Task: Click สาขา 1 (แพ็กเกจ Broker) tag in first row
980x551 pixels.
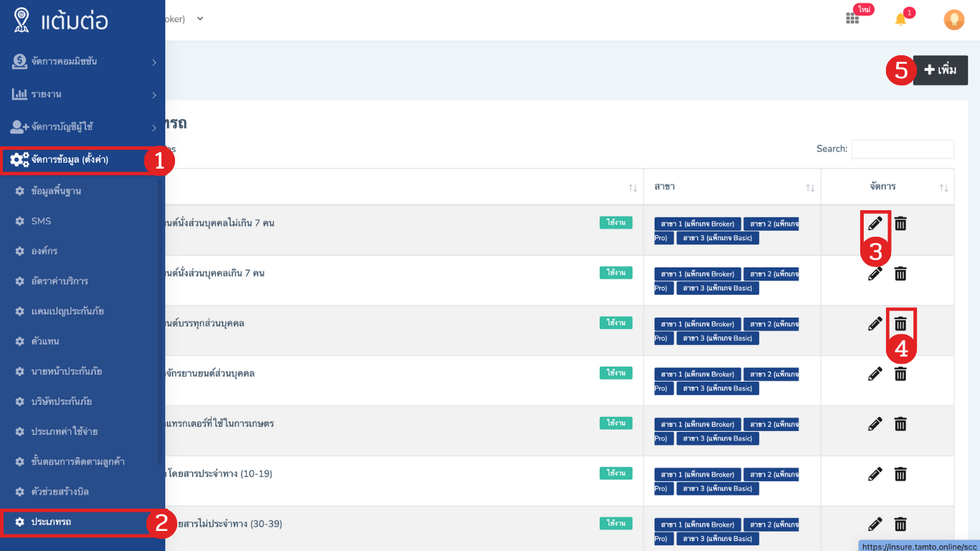Action: (x=697, y=224)
